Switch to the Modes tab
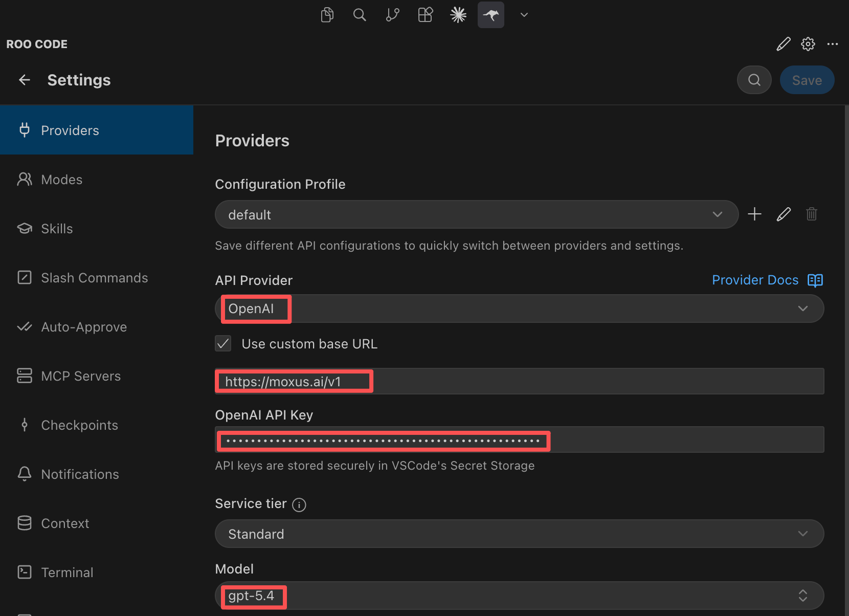Viewport: 849px width, 616px height. coord(97,179)
